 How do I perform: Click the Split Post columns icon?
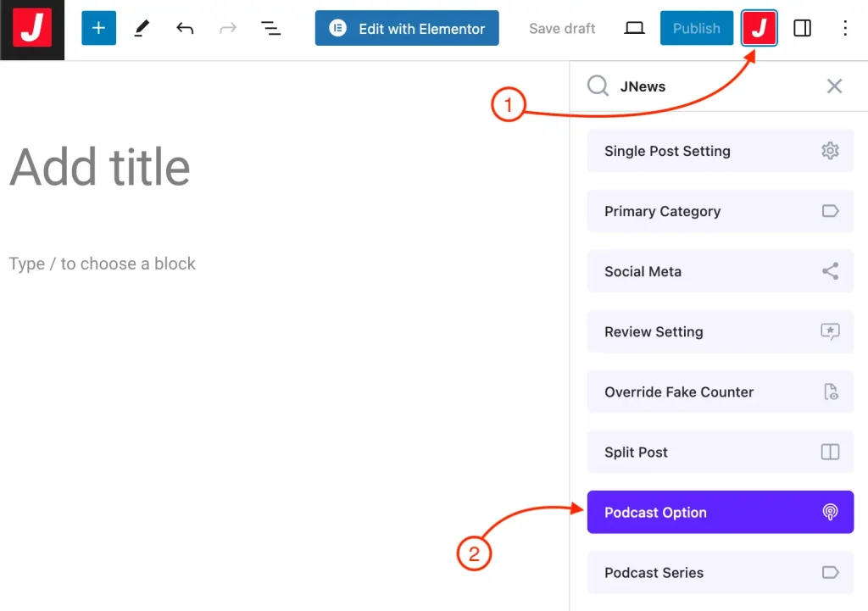tap(830, 453)
